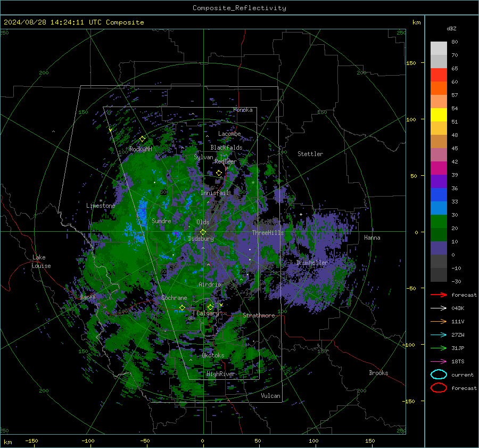Image resolution: width=479 pixels, height=448 pixels.
Task: Click the RockyMH label
Action: 141,149
